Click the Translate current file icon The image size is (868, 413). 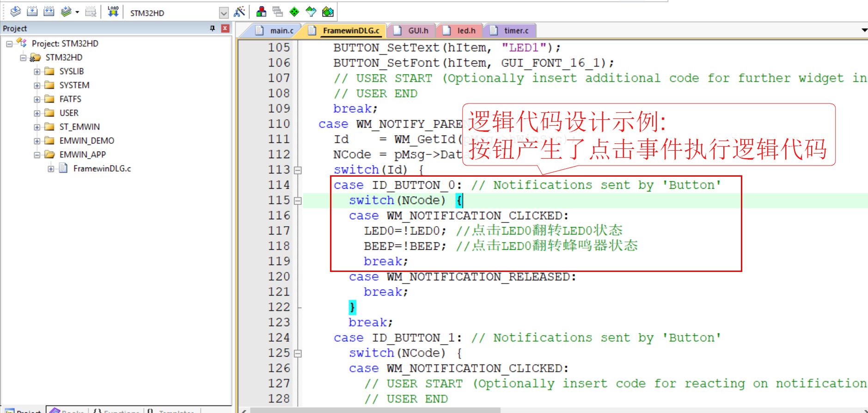coord(15,12)
